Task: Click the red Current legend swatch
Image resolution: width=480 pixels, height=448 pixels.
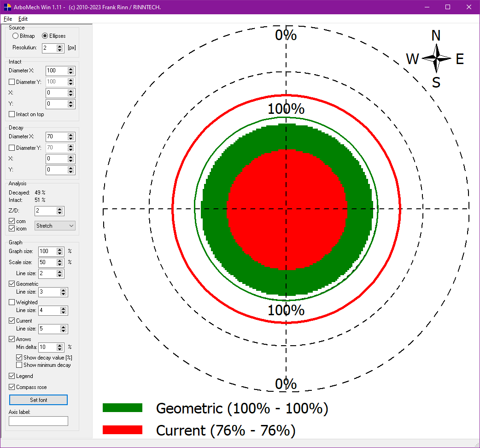Action: (x=122, y=430)
